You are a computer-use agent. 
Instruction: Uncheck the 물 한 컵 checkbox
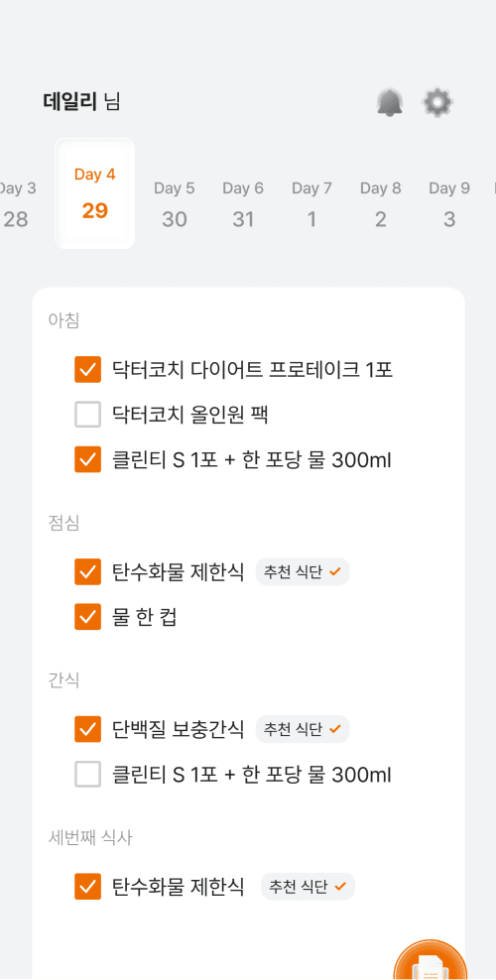[x=87, y=618]
